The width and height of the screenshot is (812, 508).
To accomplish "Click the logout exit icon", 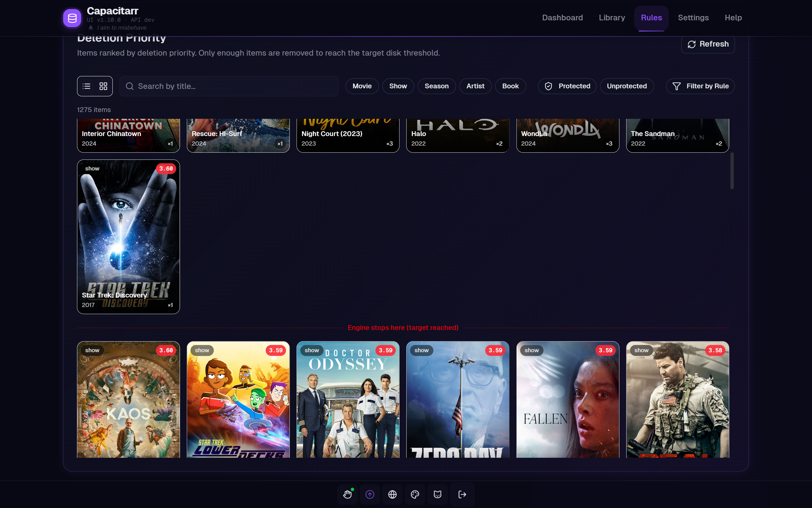I will [x=462, y=494].
